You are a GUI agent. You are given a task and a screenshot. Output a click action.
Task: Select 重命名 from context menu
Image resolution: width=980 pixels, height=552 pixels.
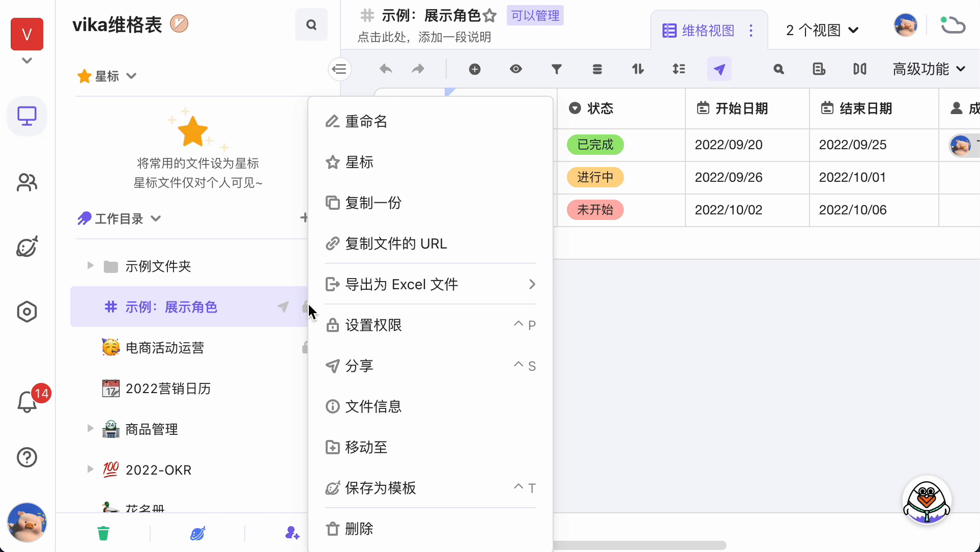(366, 121)
